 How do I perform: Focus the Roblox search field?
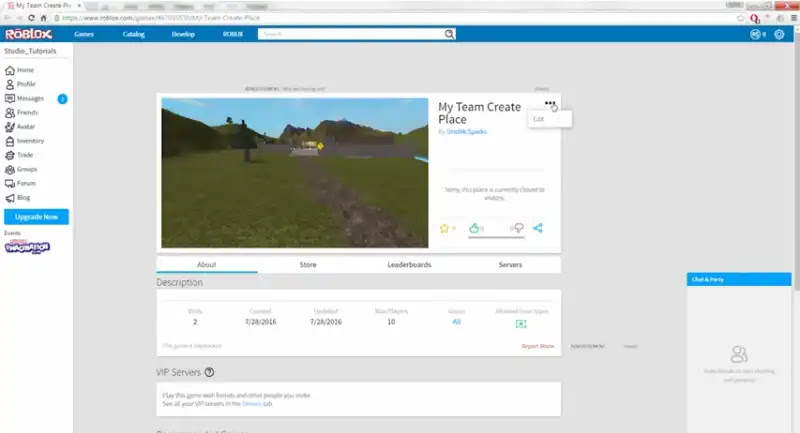point(351,34)
